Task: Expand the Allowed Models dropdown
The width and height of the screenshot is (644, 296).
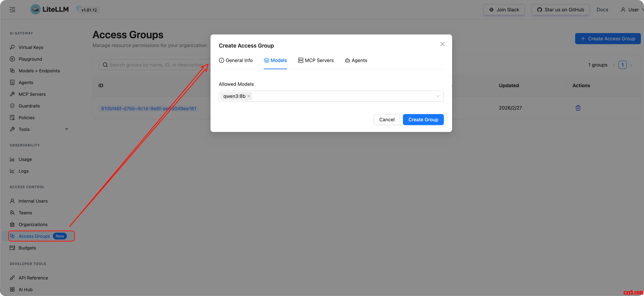Action: click(x=437, y=96)
